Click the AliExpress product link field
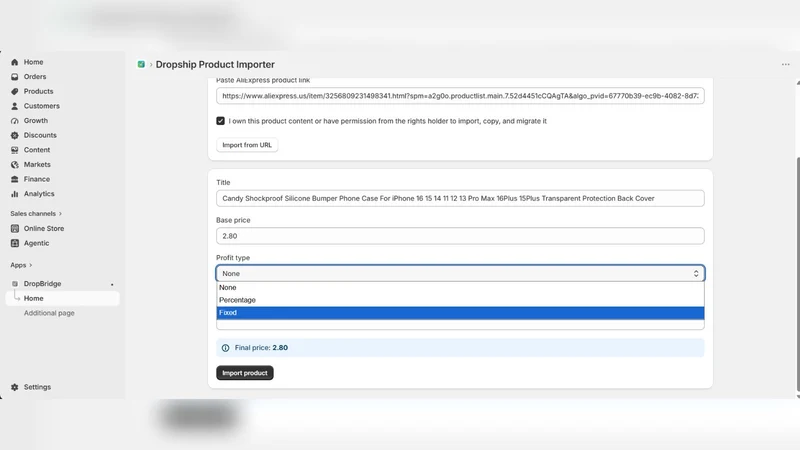The image size is (800, 450). tap(460, 96)
